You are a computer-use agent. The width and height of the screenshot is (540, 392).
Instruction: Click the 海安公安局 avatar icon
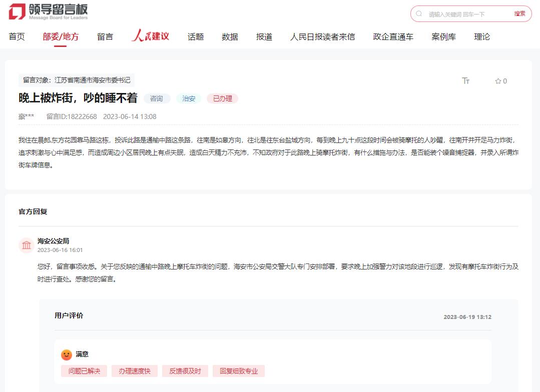pyautogui.click(x=26, y=245)
